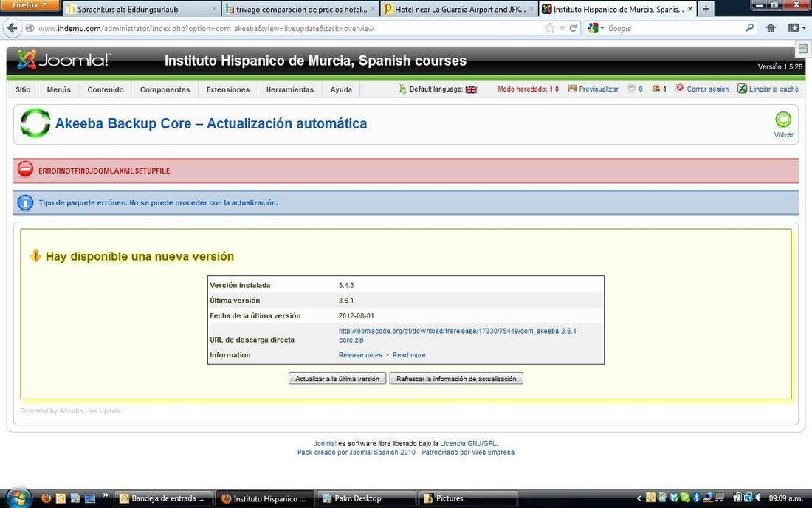Open the Release notes link
The image size is (812, 508).
pyautogui.click(x=360, y=355)
